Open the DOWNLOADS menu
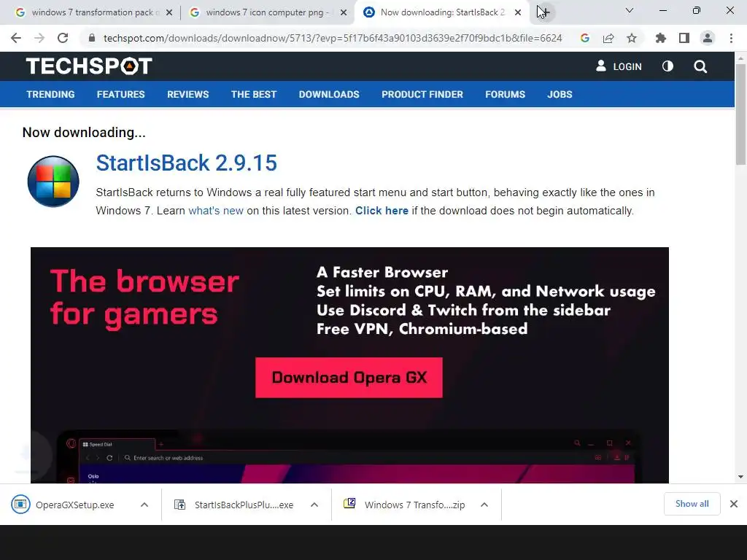The width and height of the screenshot is (747, 560). coord(329,94)
